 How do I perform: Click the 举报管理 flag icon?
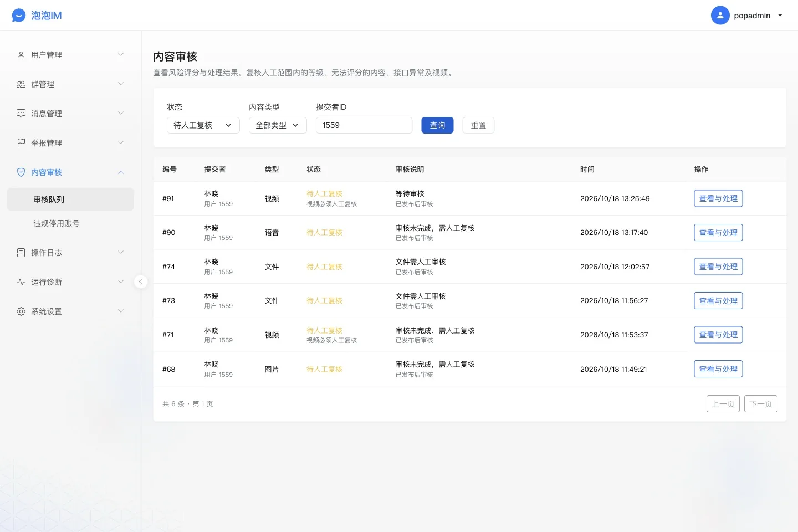(21, 143)
